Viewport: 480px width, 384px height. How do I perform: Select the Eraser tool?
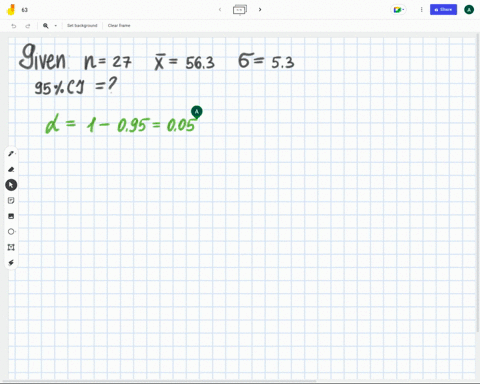11,169
